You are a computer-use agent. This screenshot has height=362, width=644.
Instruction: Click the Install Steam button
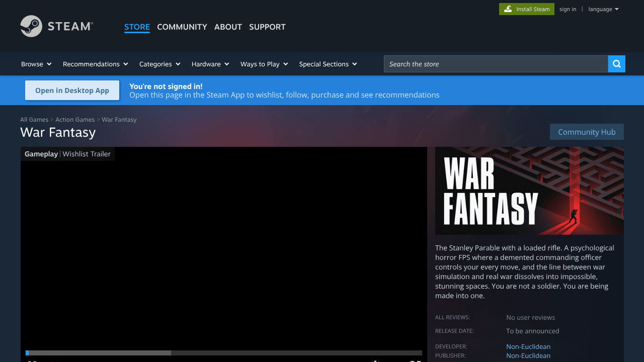pyautogui.click(x=527, y=9)
